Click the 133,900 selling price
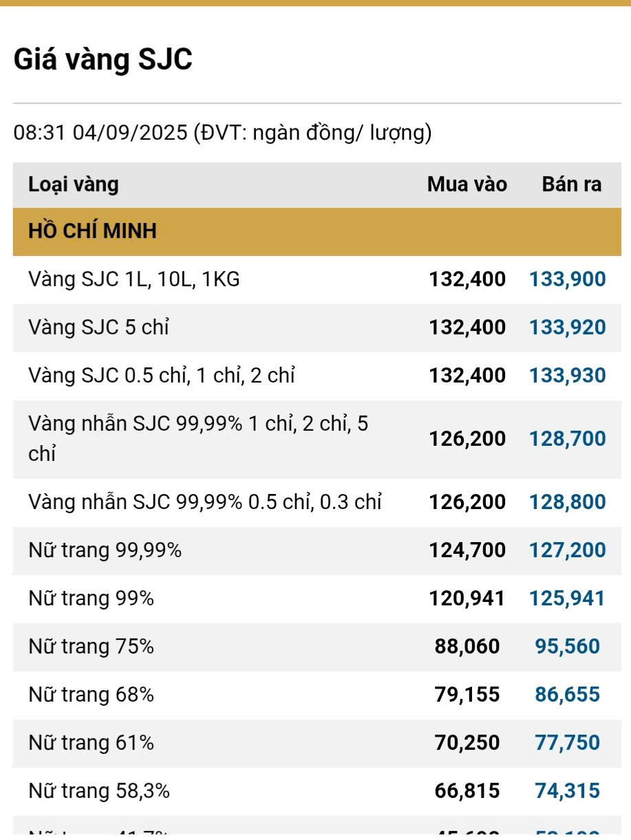This screenshot has width=631, height=840. pos(567,279)
